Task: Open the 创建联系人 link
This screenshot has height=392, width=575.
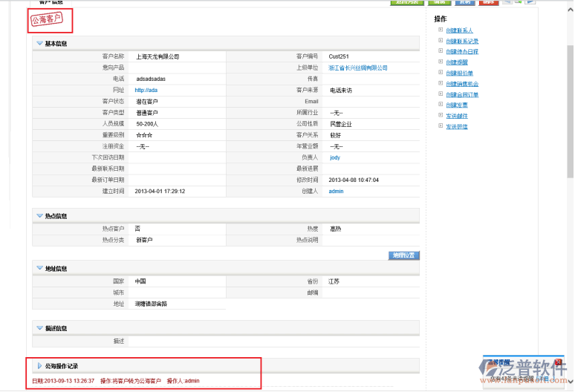Action: click(x=459, y=30)
